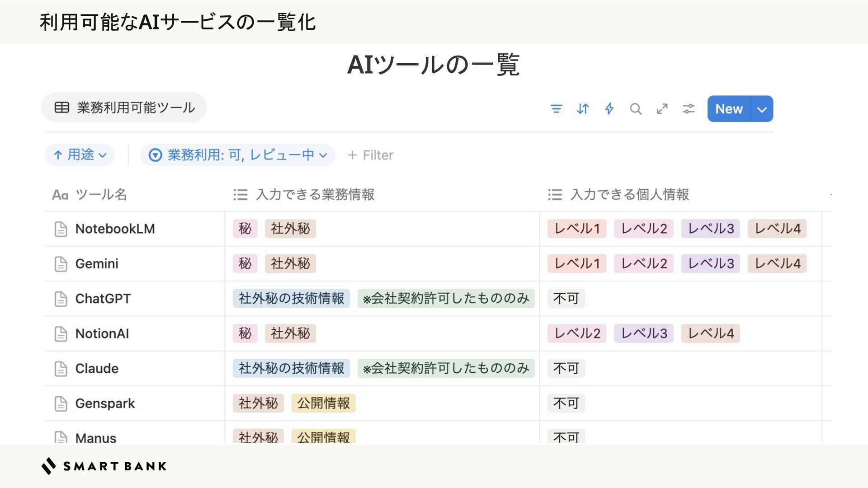Open the 業務利用: 可, レビュー中 filter dropdown
Screen dimensions: 868x488
[238, 155]
